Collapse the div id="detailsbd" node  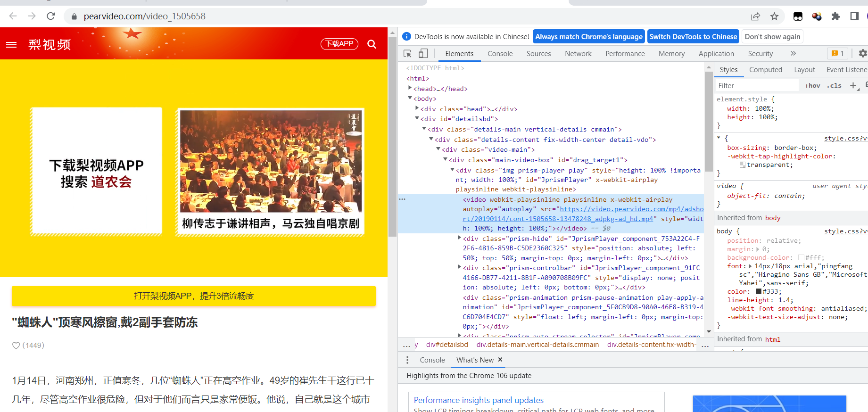pyautogui.click(x=417, y=118)
